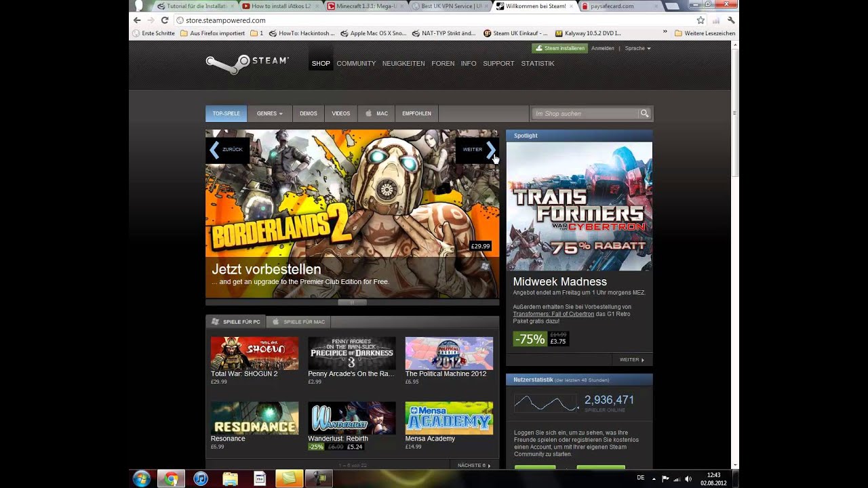Viewport: 868px width, 488px height.
Task: Open the Neuigkeiten menu item
Action: [x=403, y=64]
